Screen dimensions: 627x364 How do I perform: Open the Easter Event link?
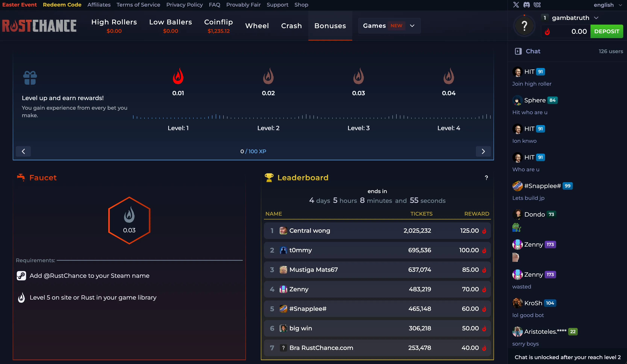[x=19, y=5]
